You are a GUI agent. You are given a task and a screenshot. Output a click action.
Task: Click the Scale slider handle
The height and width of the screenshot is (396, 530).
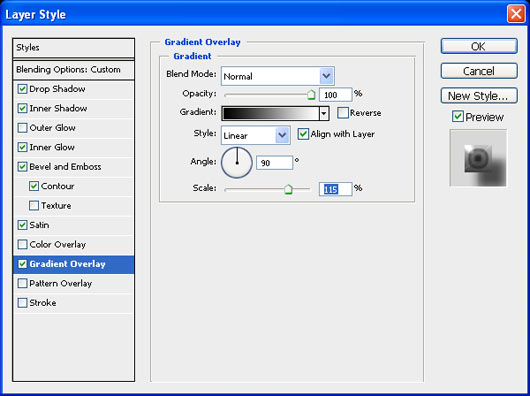288,190
